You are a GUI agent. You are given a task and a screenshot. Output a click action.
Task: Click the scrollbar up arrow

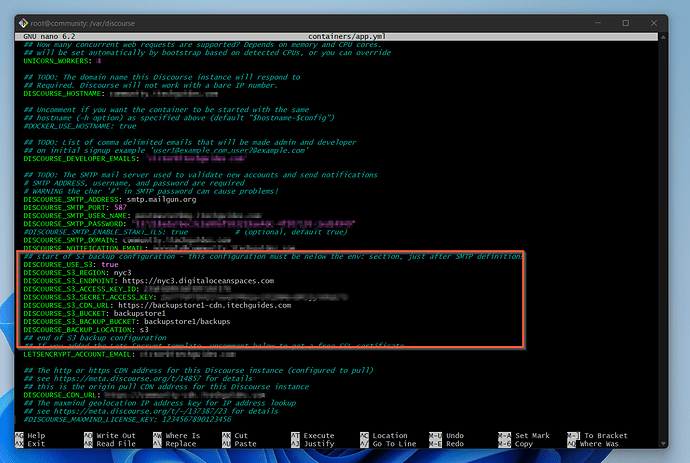(x=663, y=37)
